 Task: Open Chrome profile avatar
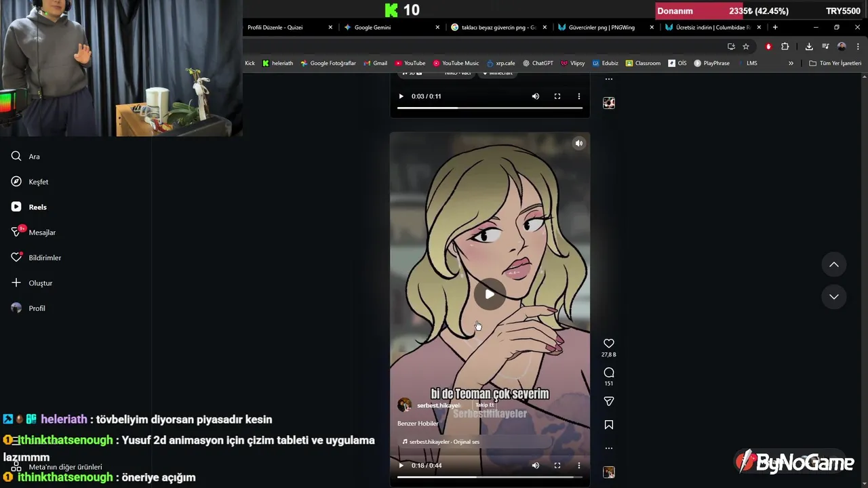click(x=842, y=46)
